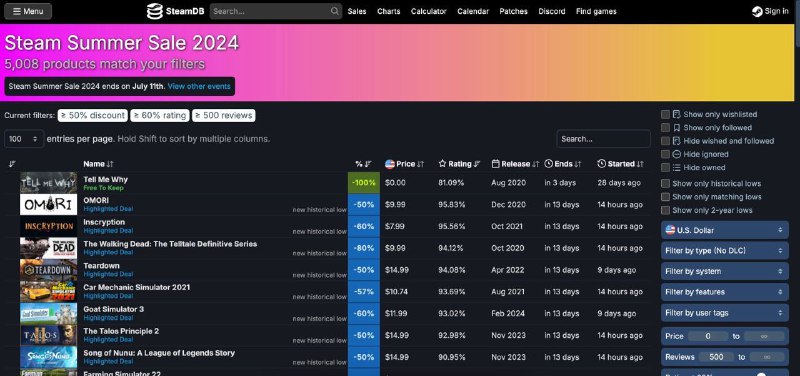Open Filter by features dropdown
800x376 pixels.
click(724, 292)
